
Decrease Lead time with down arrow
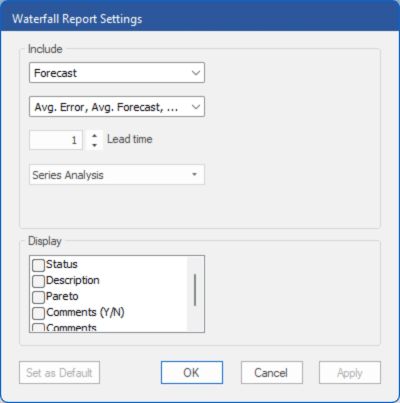pos(95,145)
